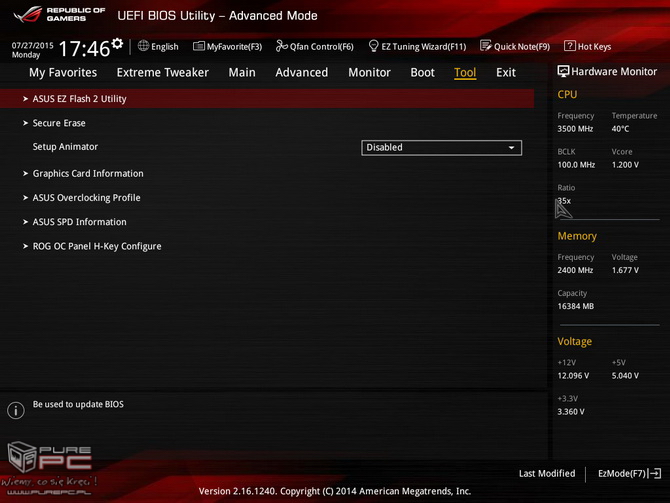The image size is (670, 503).
Task: Go to the Main tab
Action: tap(242, 73)
